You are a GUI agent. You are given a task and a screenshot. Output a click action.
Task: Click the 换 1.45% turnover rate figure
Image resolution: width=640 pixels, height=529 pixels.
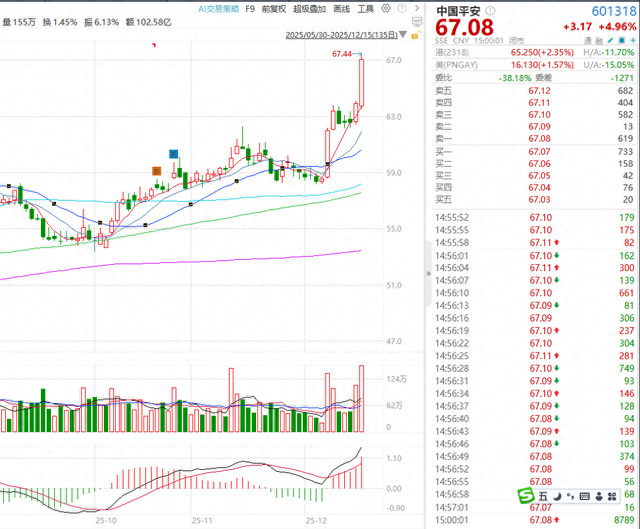click(x=60, y=22)
